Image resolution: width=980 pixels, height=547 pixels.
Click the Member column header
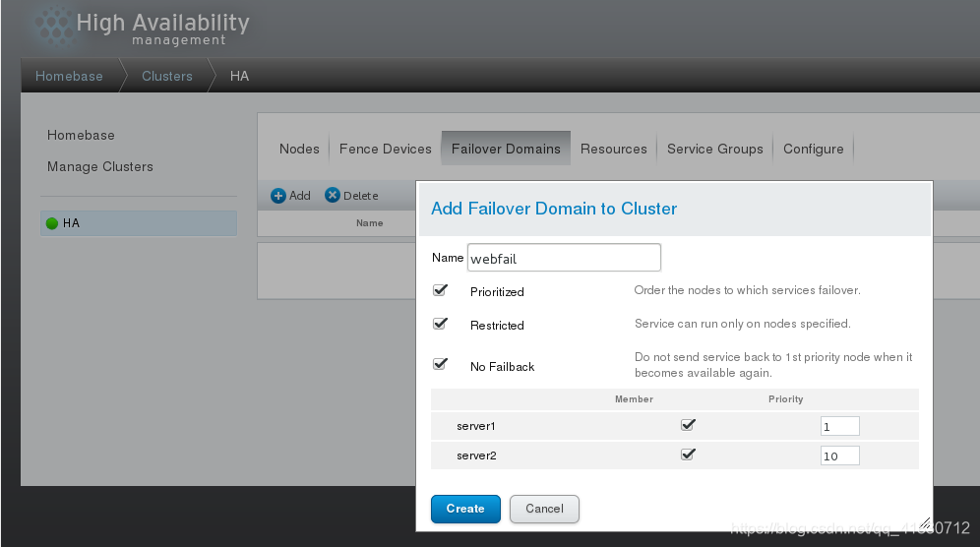[634, 398]
